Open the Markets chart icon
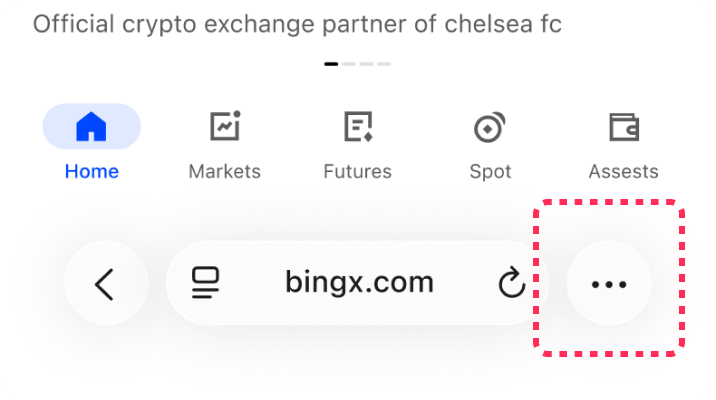Viewport: 716px width, 400px height. [x=225, y=127]
